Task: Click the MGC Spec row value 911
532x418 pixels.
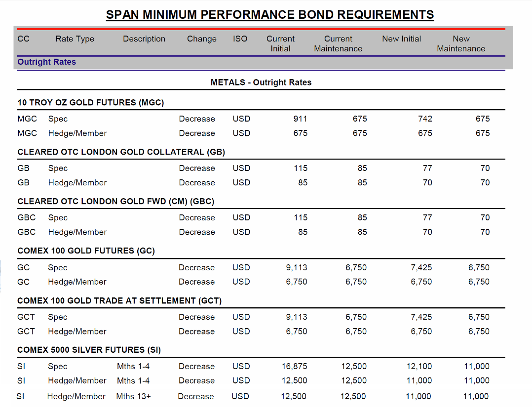Action: pos(300,119)
